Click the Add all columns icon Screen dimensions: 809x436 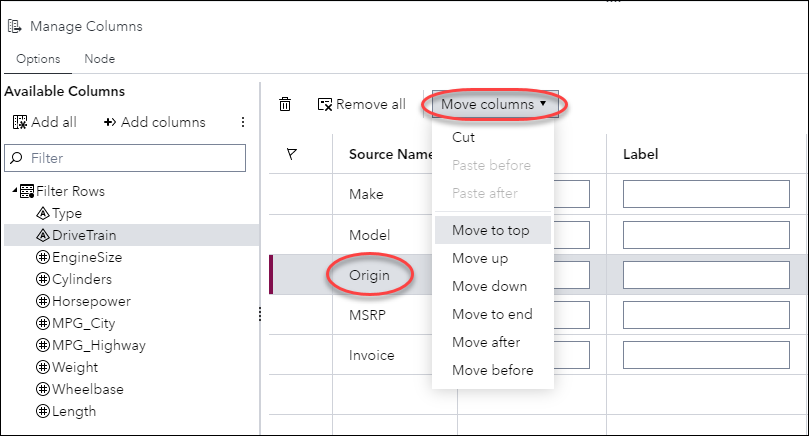[20, 122]
